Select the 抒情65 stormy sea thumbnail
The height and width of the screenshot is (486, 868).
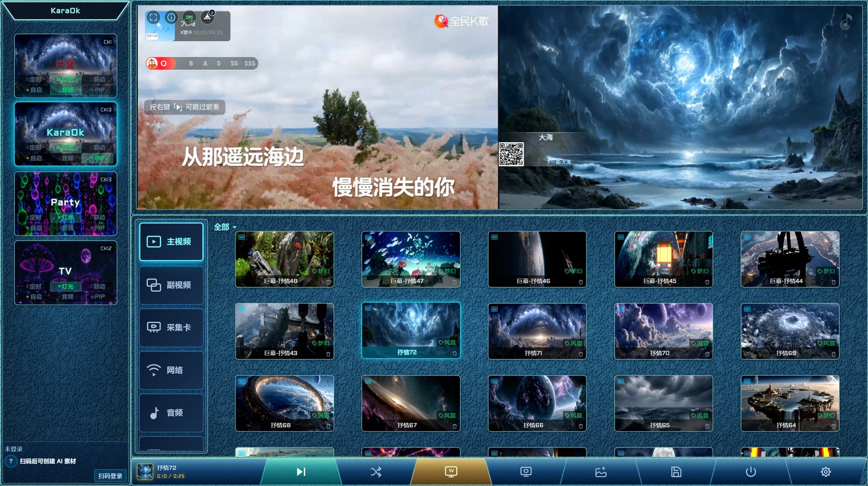(663, 403)
